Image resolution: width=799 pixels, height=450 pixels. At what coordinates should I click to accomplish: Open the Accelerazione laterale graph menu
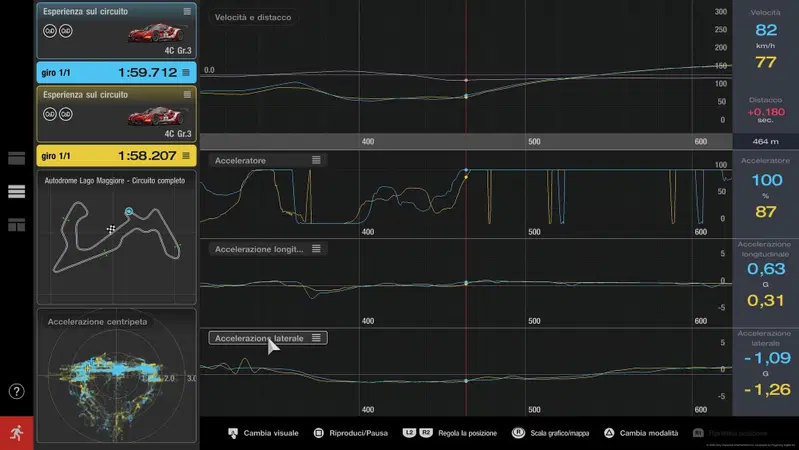pyautogui.click(x=316, y=338)
